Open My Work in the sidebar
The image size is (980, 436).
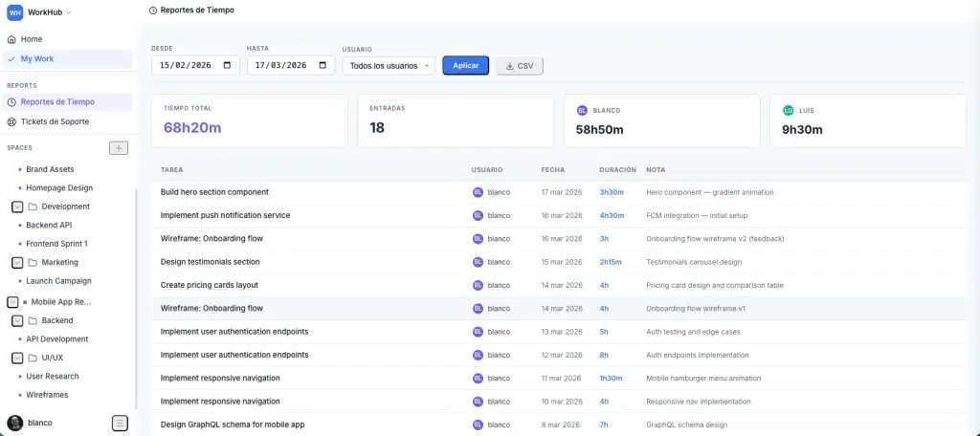(68, 58)
